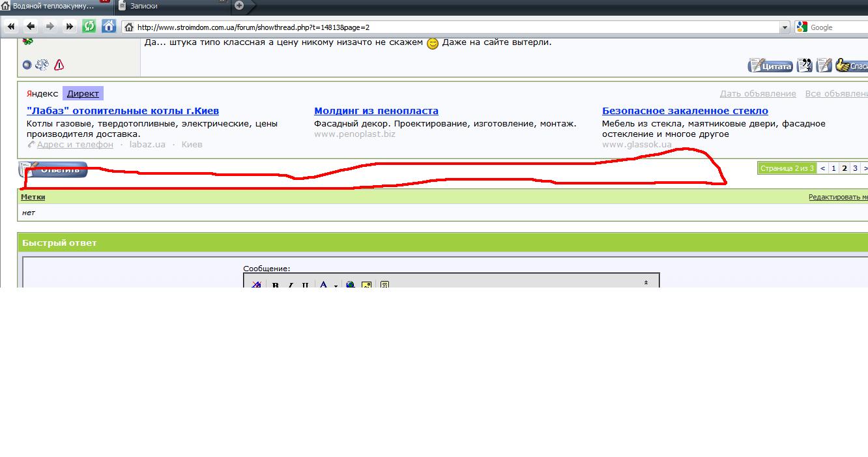This screenshot has height=457, width=868.
Task: Open the font color dropdown arrow
Action: tap(336, 286)
